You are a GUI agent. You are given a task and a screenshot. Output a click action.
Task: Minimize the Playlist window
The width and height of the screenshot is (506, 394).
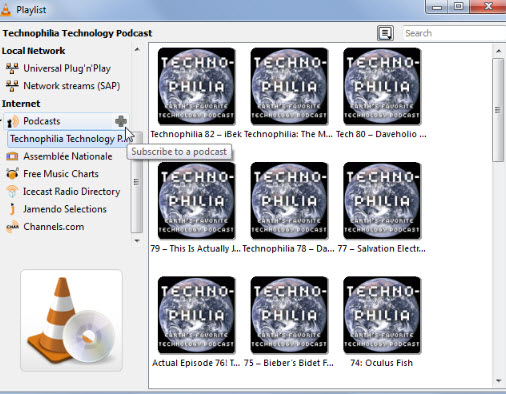coord(437,6)
